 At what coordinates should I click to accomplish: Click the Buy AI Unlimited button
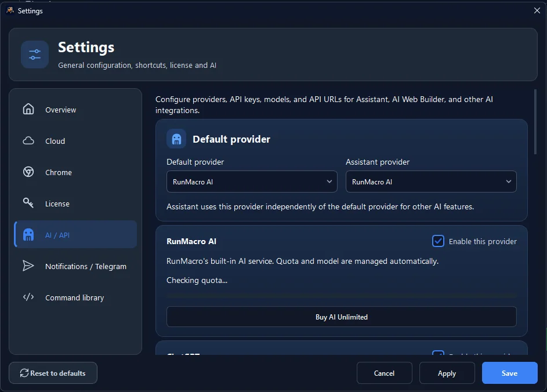click(x=342, y=317)
